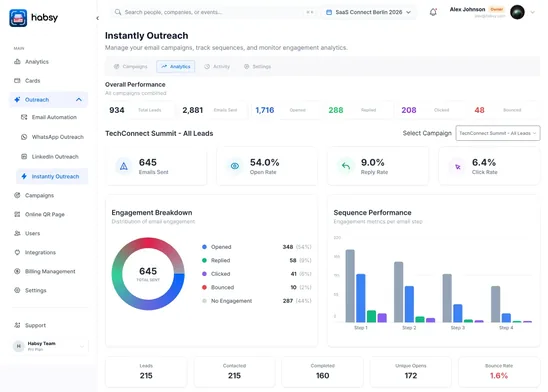Open the Habsy Team workspace switcher
The height and width of the screenshot is (392, 548).
(50, 346)
